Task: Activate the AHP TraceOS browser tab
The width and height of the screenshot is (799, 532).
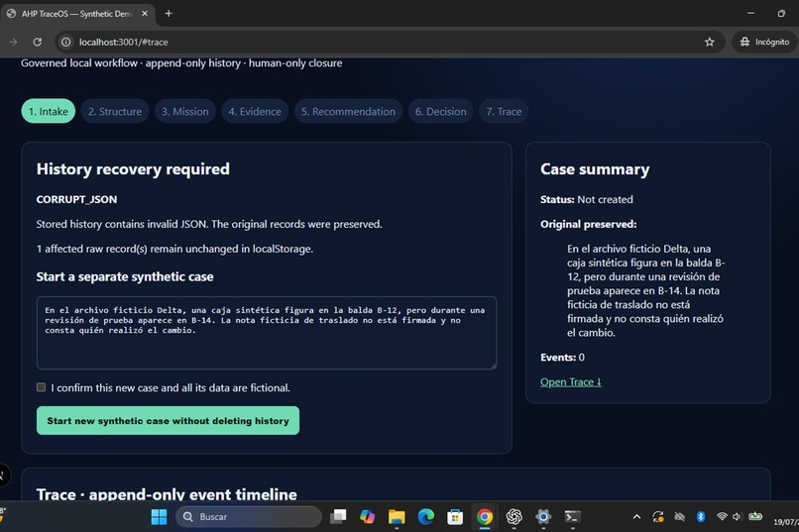Action: (x=76, y=14)
